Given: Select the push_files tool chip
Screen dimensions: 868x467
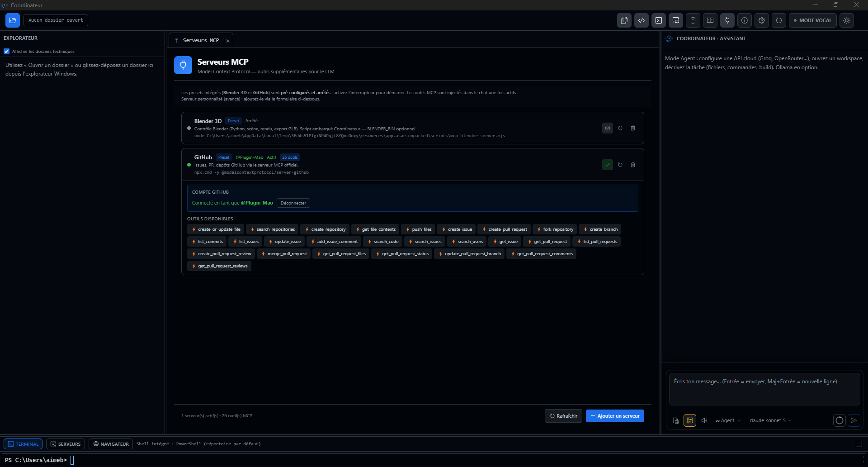Looking at the screenshot, I should point(418,229).
